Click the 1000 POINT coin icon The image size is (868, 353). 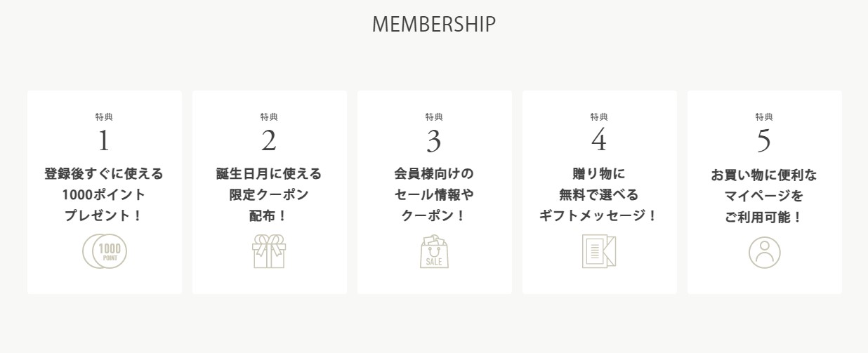(105, 252)
